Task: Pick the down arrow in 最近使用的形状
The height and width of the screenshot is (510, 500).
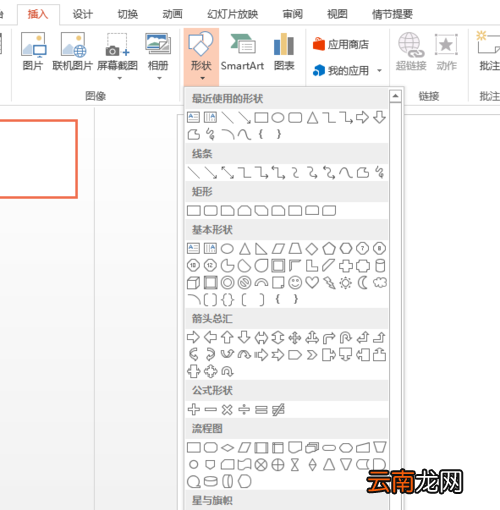Action: tap(379, 117)
